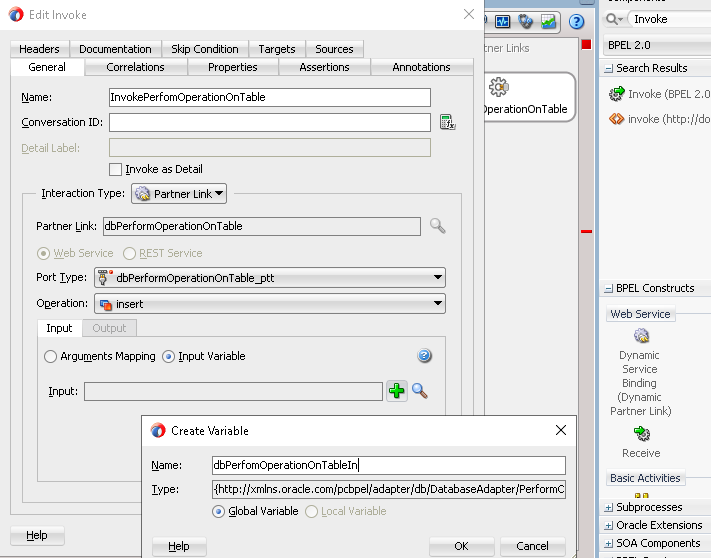Click Help in Create Variable dialog
Viewport: 711px width, 558px height.
tap(179, 546)
